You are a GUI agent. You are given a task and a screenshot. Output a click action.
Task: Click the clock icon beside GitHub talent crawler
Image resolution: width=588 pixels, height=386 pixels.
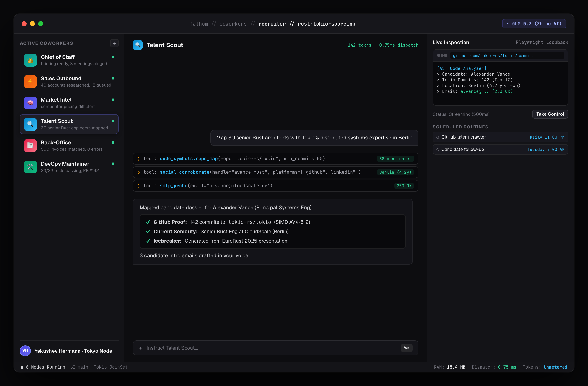[x=438, y=137]
